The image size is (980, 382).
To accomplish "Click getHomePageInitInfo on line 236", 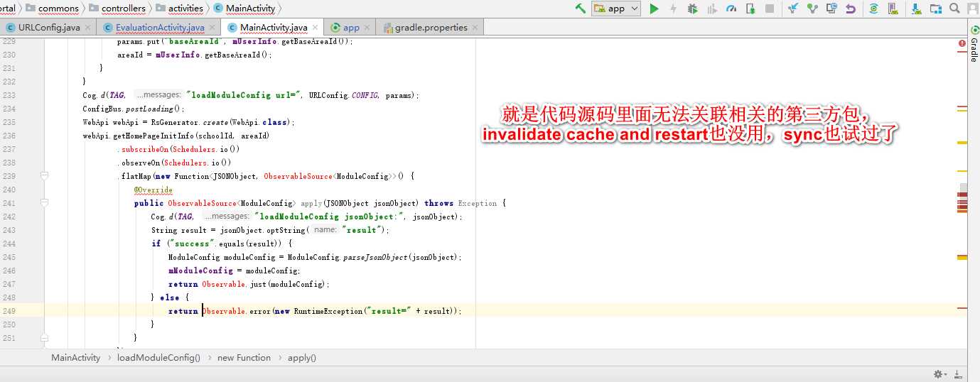I will [x=155, y=136].
